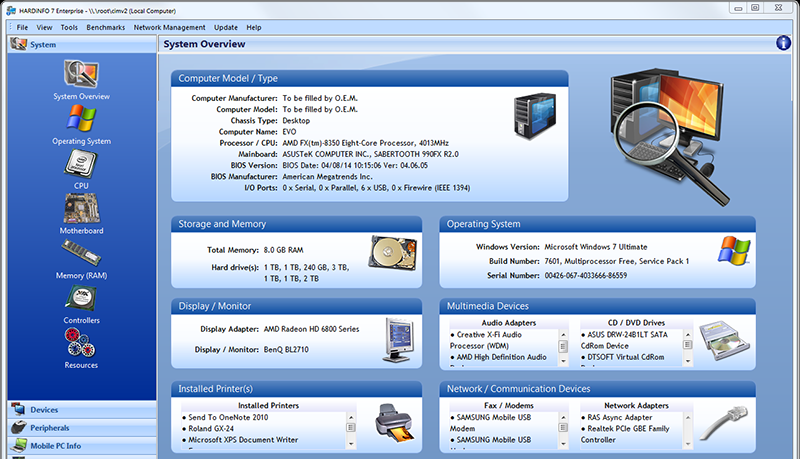Open the Benchmarks menu
The width and height of the screenshot is (800, 459).
[x=106, y=28]
